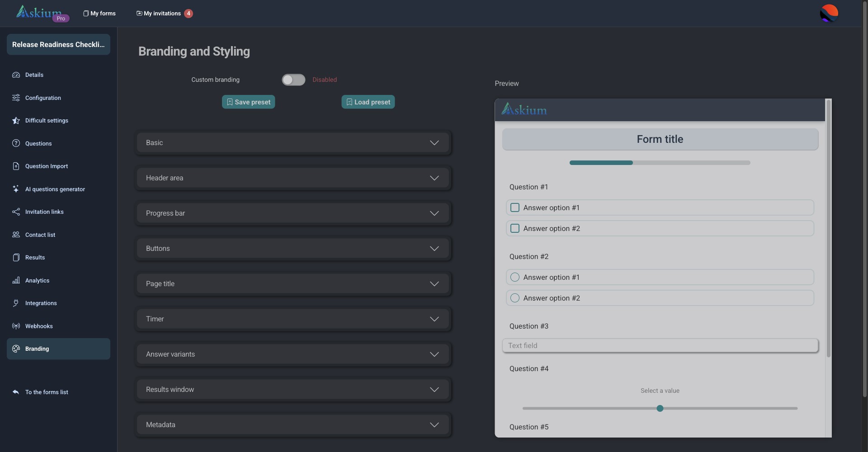Open the user profile avatar
This screenshot has width=868, height=452.
(x=829, y=13)
